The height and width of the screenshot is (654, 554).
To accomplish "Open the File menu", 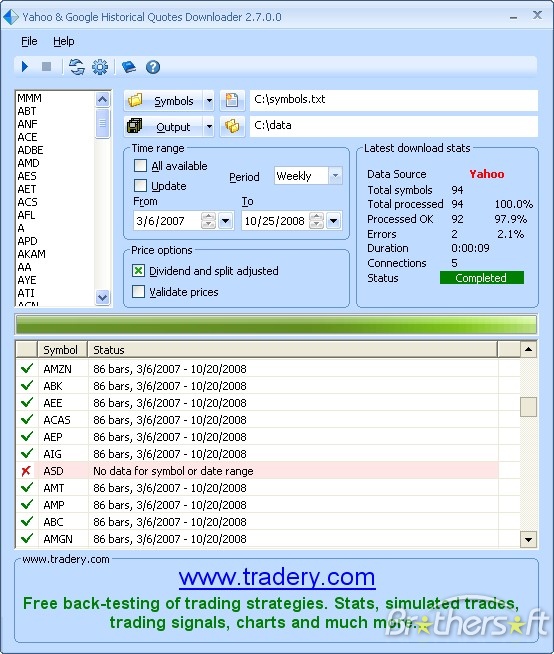I will point(29,41).
